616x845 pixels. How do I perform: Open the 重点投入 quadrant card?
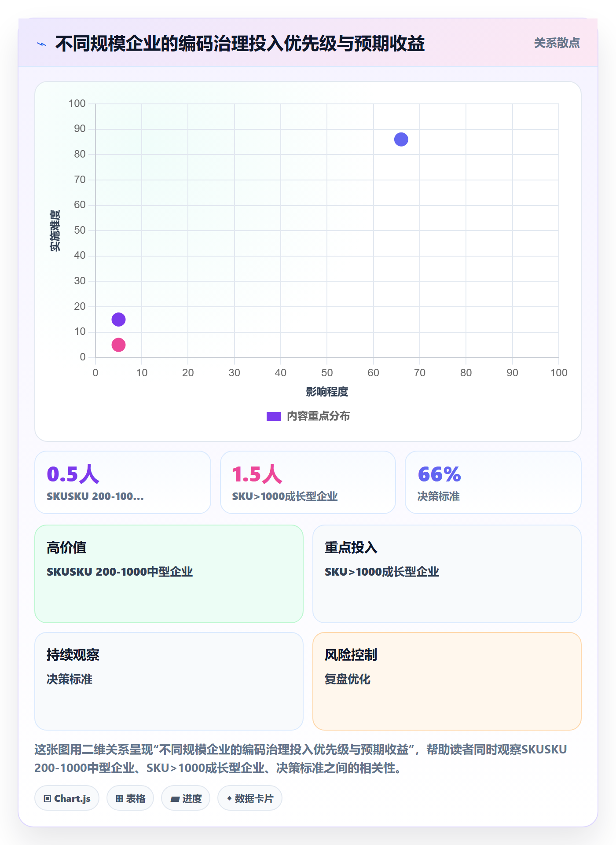pyautogui.click(x=447, y=574)
